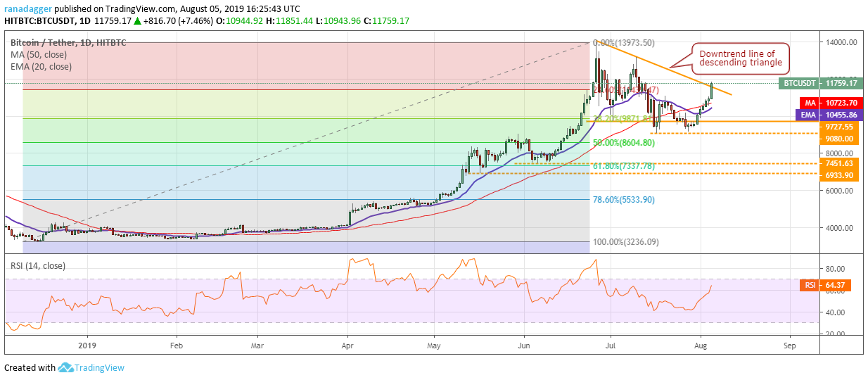Click the BTCUSDT price label 11759.17
The height and width of the screenshot is (380, 868).
pyautogui.click(x=820, y=83)
